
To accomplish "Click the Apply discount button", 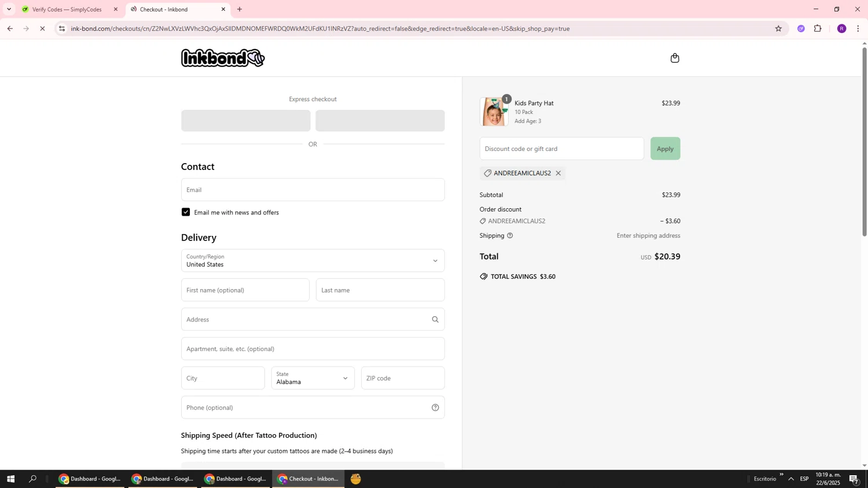I will pos(665,149).
